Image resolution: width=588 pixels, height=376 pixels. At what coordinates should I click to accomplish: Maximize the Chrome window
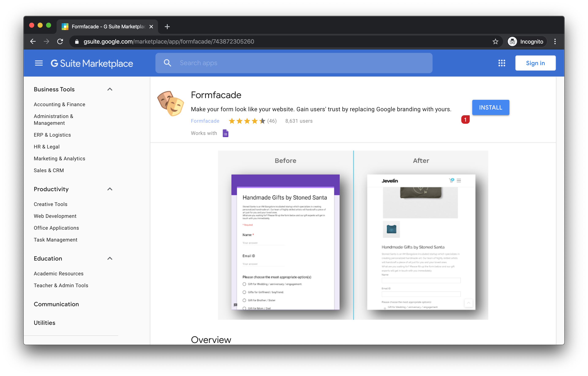pos(49,25)
